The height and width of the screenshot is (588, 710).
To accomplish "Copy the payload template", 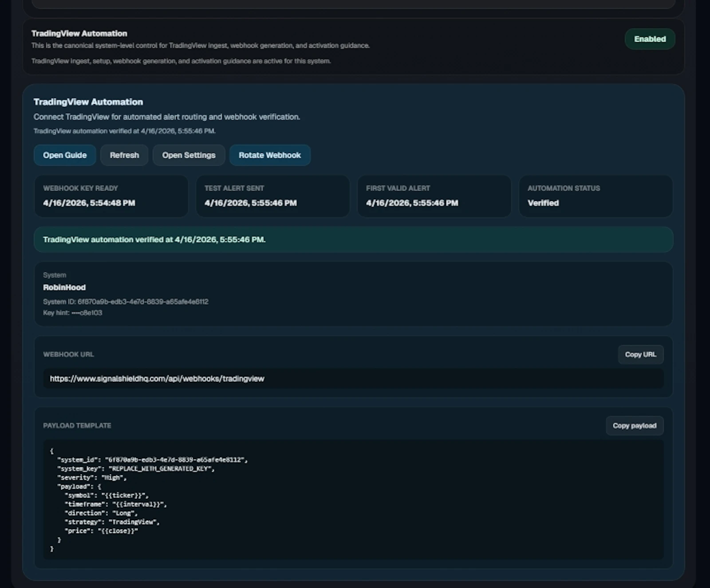I will [x=635, y=426].
